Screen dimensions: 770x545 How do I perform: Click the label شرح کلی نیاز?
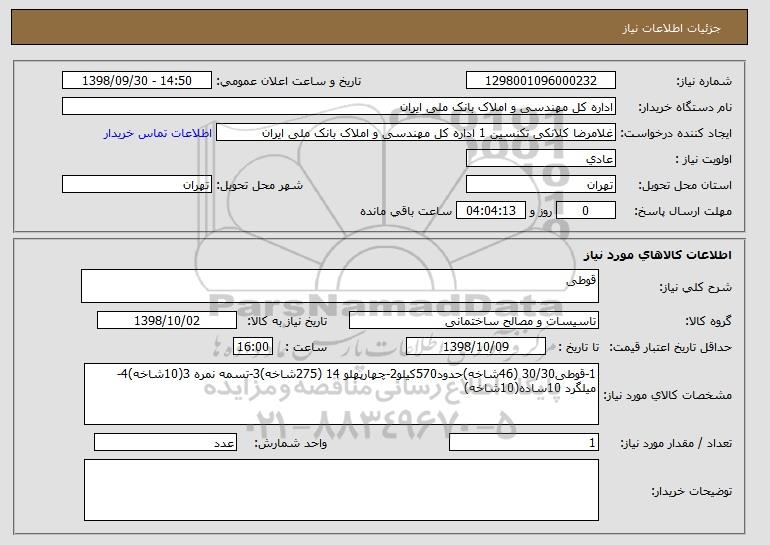click(695, 287)
